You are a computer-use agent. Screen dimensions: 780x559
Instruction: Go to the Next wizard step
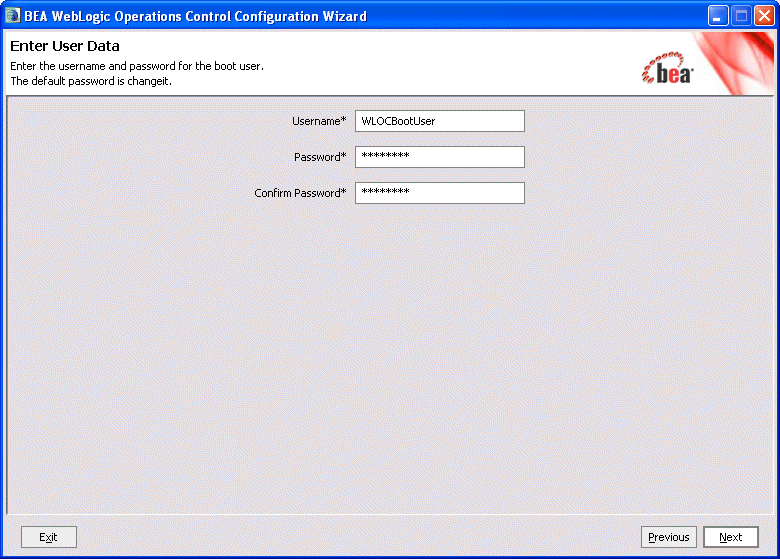731,537
